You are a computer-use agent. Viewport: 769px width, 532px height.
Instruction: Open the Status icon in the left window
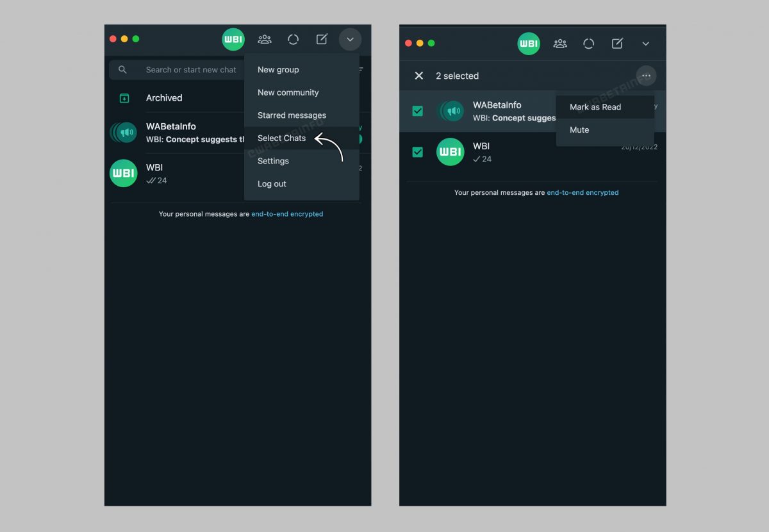click(x=293, y=40)
